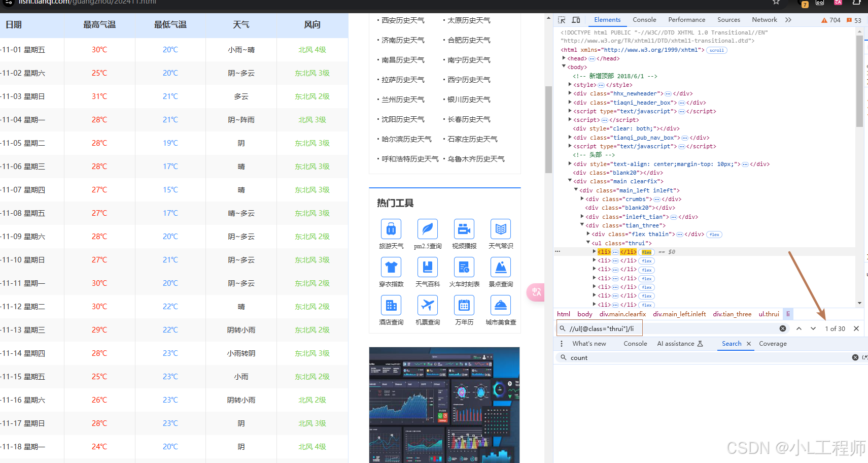Open the 机票查询 airplane icon

point(428,305)
